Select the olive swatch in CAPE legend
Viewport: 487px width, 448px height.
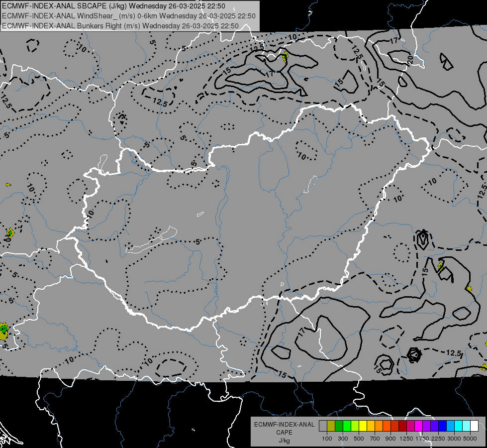coord(331,426)
